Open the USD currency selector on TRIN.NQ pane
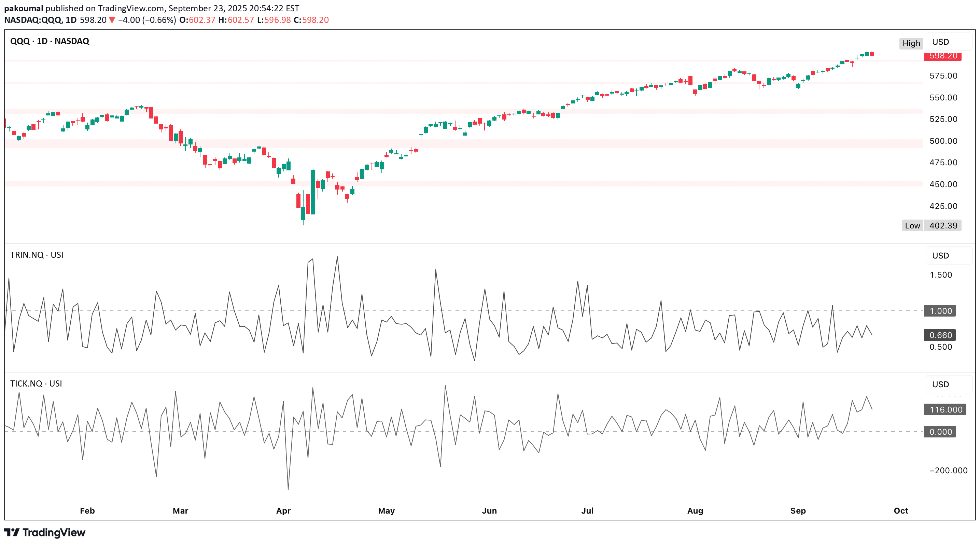The image size is (980, 545). pyautogui.click(x=949, y=255)
